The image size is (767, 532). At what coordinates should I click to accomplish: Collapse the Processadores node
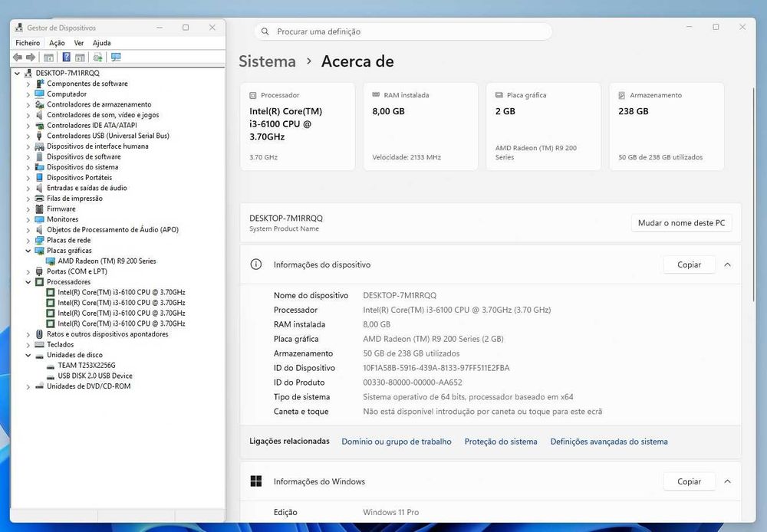pyautogui.click(x=28, y=282)
